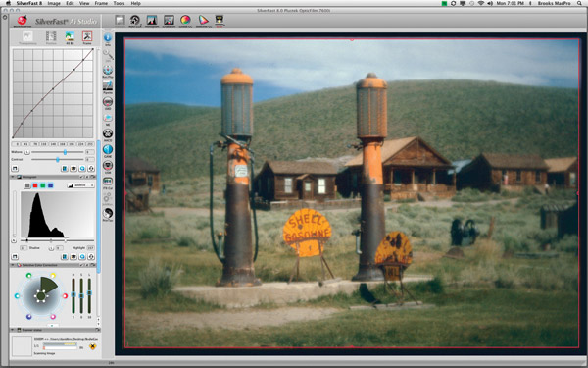The width and height of the screenshot is (588, 368).
Task: Show the Info tool in vertical toolbar
Action: [108, 39]
